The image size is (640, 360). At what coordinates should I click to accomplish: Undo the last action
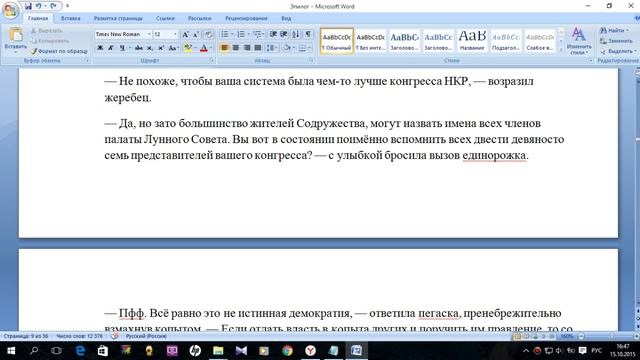(39, 6)
